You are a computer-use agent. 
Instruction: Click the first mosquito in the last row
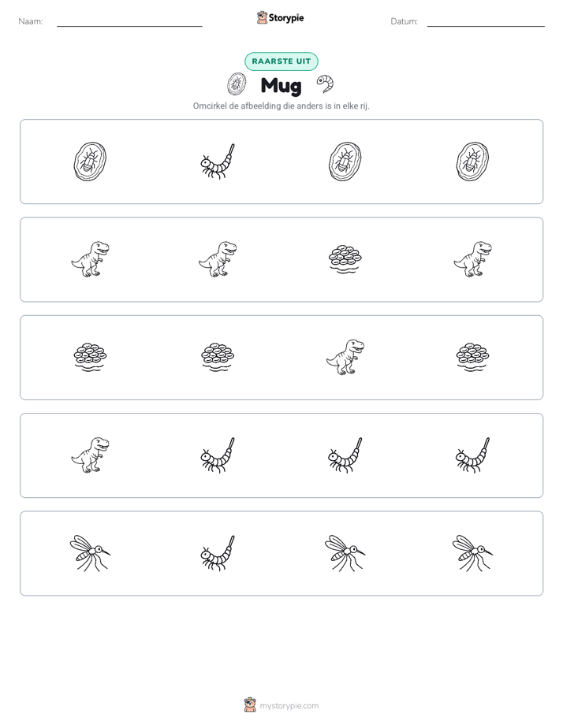[x=90, y=553]
